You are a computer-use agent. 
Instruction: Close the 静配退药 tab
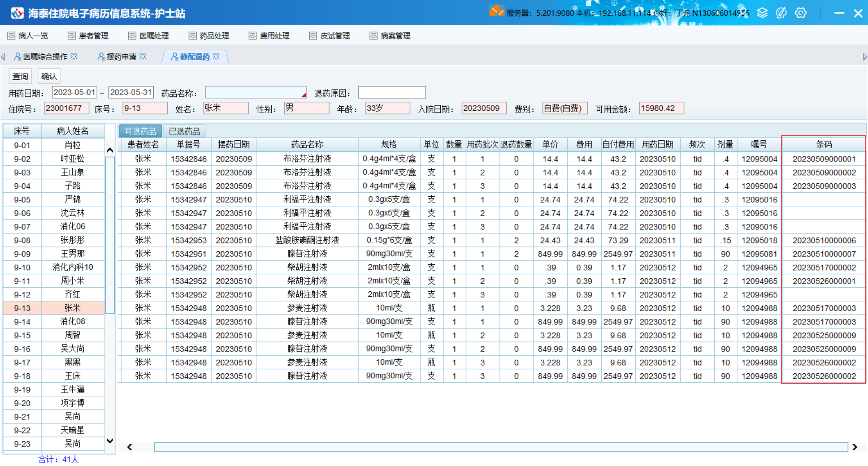coord(216,56)
